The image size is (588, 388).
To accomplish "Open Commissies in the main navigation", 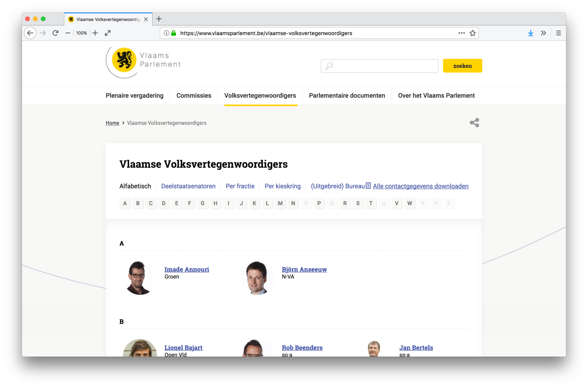I will coord(194,96).
